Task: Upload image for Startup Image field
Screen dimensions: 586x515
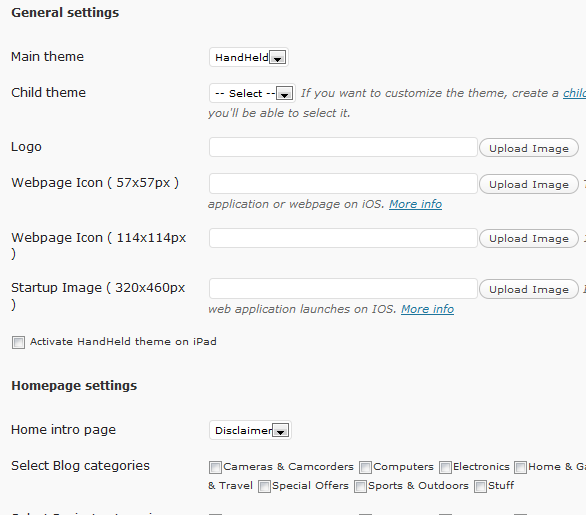Action: [529, 289]
